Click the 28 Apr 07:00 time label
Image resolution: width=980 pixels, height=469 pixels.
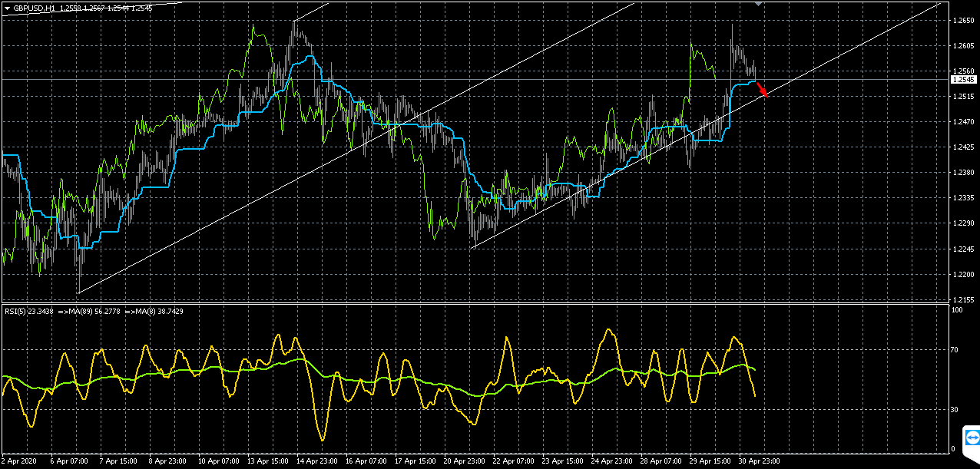(x=660, y=462)
